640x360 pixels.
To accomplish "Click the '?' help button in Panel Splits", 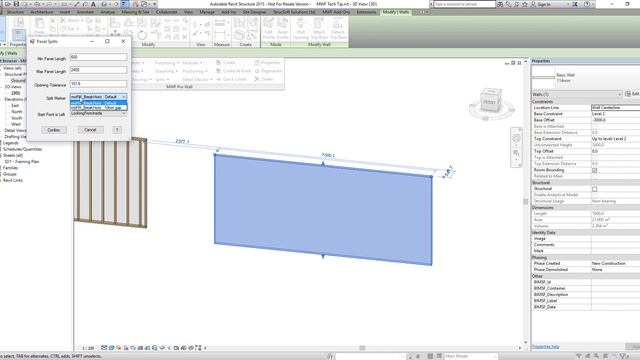I will coord(117,130).
